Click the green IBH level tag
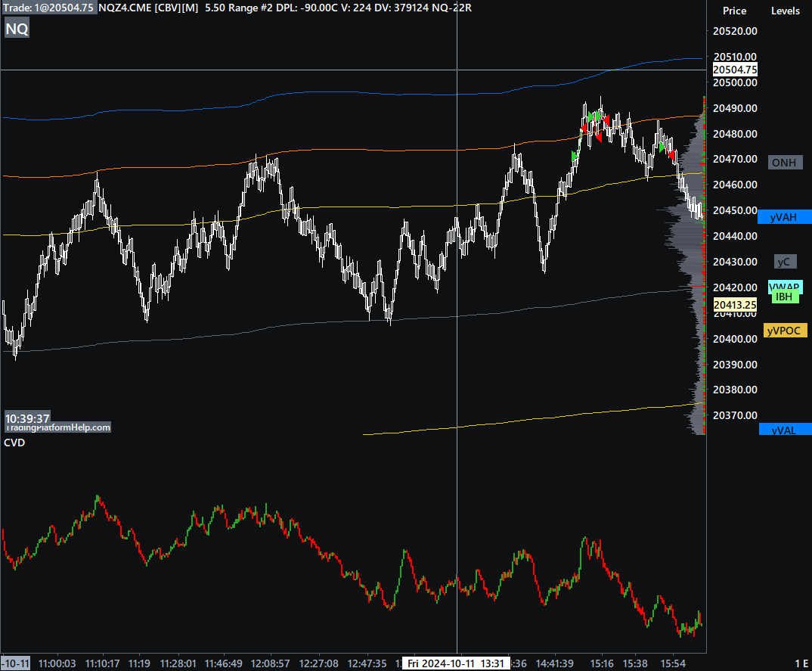 pyautogui.click(x=786, y=297)
